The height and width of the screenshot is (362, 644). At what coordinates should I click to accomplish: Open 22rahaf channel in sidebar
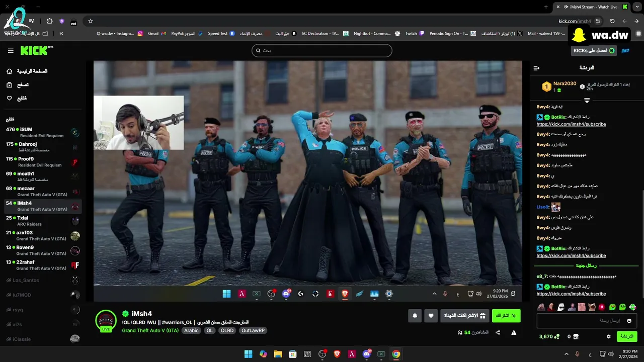43,265
